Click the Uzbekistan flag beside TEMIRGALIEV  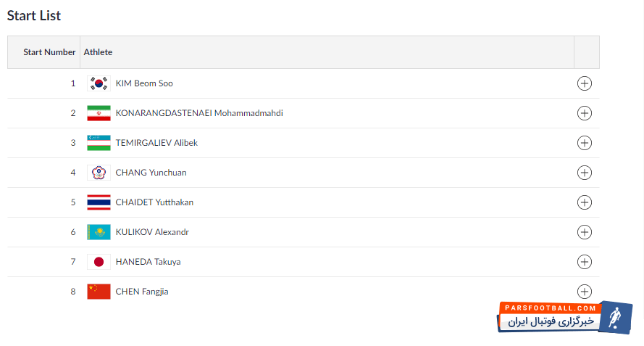coord(99,143)
